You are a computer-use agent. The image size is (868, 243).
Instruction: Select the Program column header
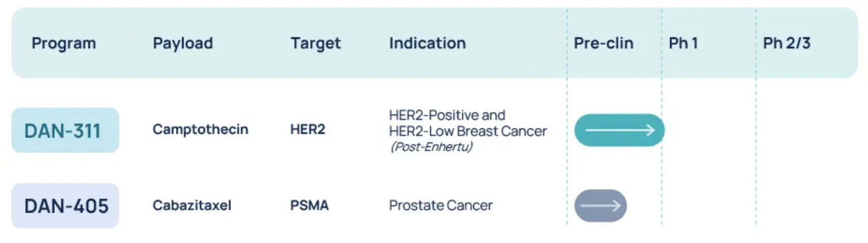click(x=64, y=43)
